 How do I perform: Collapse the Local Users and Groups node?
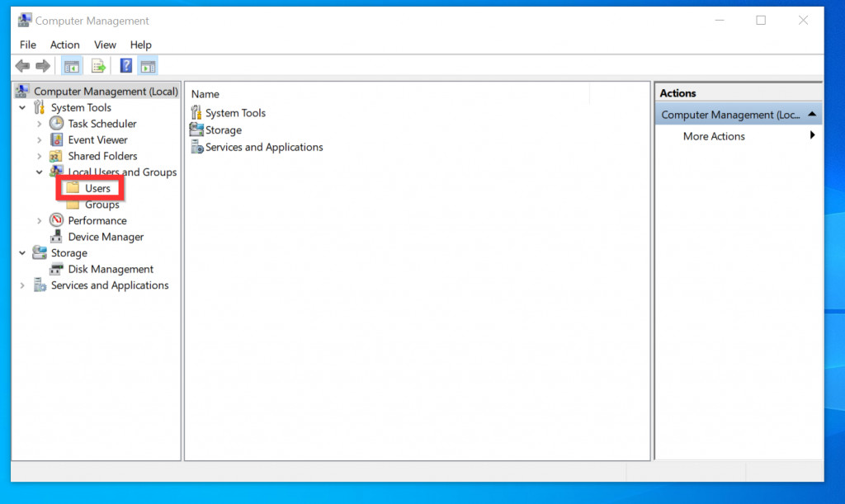(x=39, y=172)
